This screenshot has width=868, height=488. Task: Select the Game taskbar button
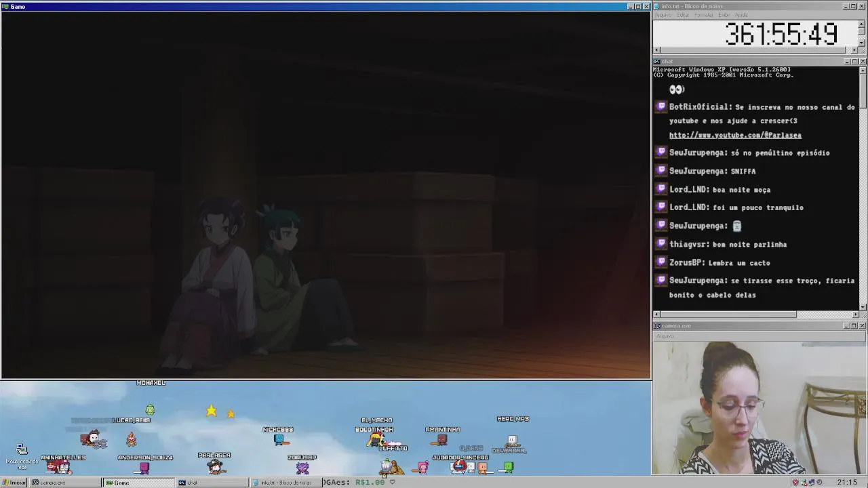click(138, 483)
